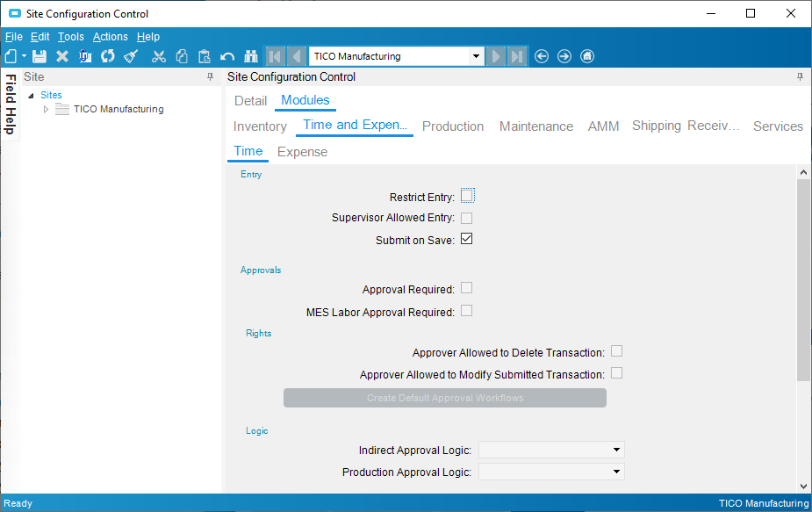This screenshot has height=512, width=812.
Task: Open the Tools menu
Action: pyautogui.click(x=70, y=37)
